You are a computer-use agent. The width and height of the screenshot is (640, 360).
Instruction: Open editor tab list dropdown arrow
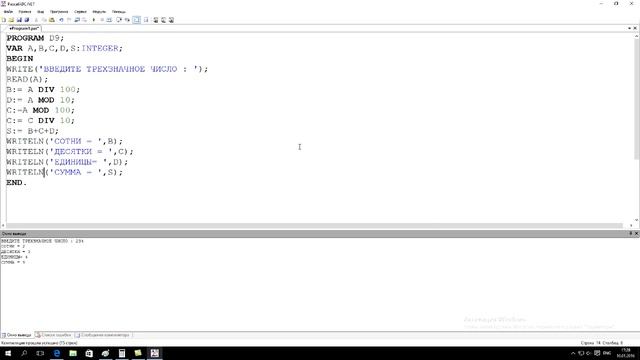pyautogui.click(x=629, y=28)
